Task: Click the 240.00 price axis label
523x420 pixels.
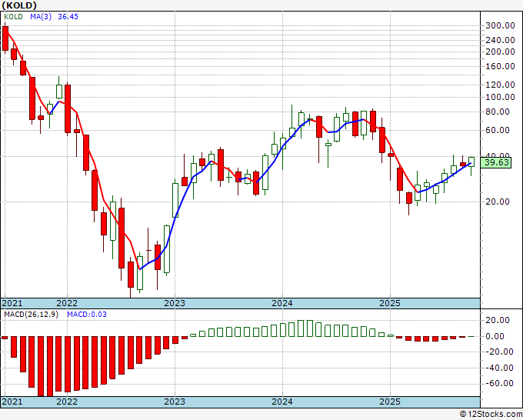Action: 500,40
